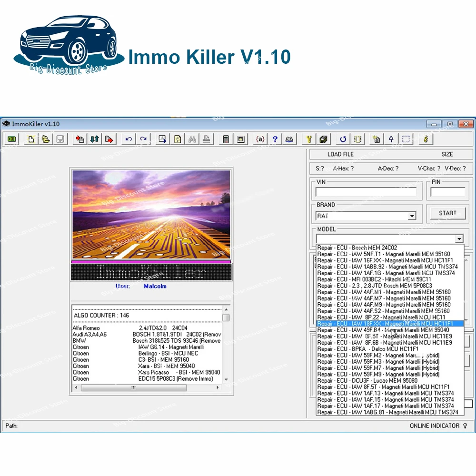Click the {a} braces icon
Viewport: 476px width, 476px height.
pyautogui.click(x=260, y=139)
